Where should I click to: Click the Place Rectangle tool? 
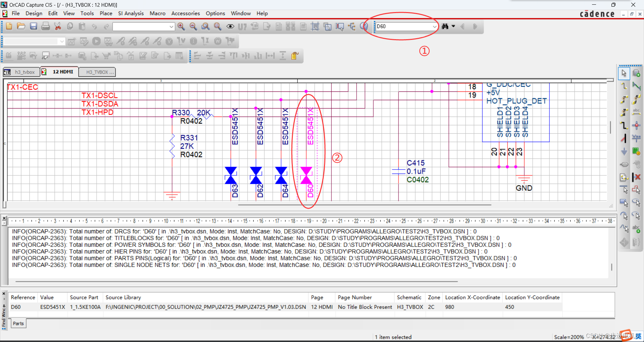pyautogui.click(x=624, y=203)
